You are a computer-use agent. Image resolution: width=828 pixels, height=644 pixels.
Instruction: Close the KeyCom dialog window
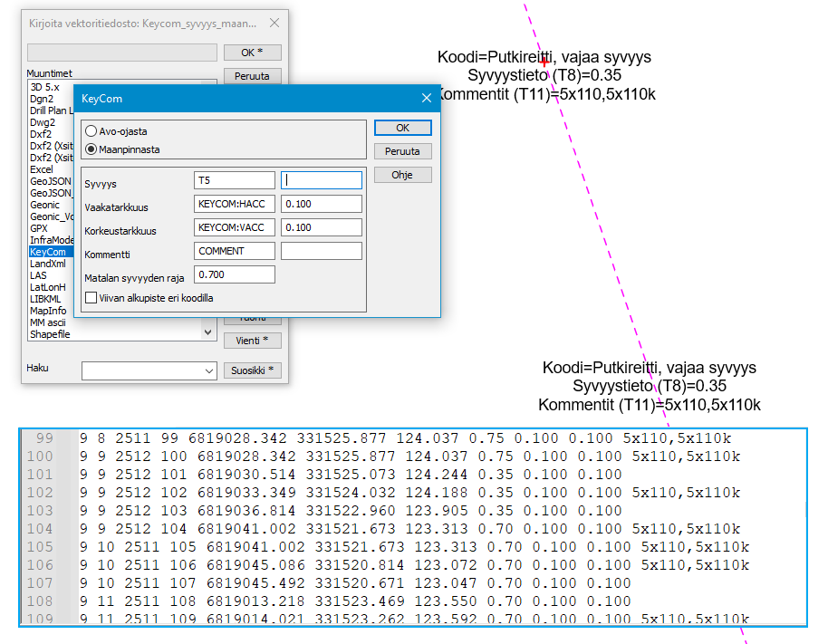click(x=427, y=98)
